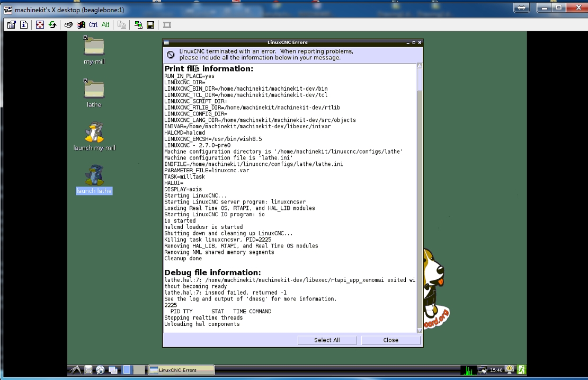Screen dimensions: 588x380
Task: Click the 'DISPLAY=axis' line
Action: (183, 189)
